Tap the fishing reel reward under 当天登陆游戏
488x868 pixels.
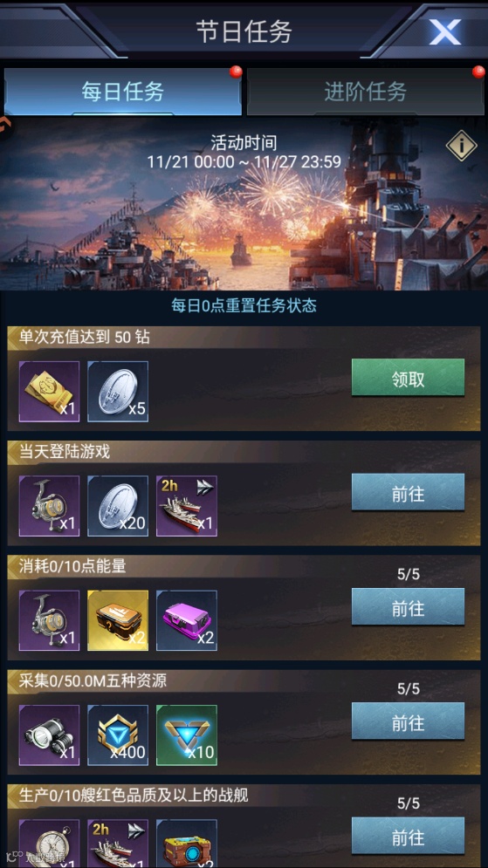click(49, 506)
